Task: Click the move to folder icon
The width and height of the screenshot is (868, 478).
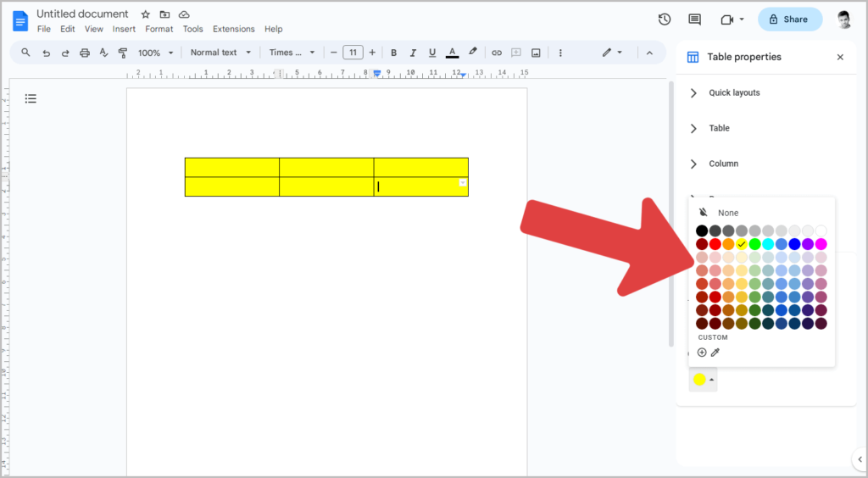Action: pyautogui.click(x=164, y=14)
